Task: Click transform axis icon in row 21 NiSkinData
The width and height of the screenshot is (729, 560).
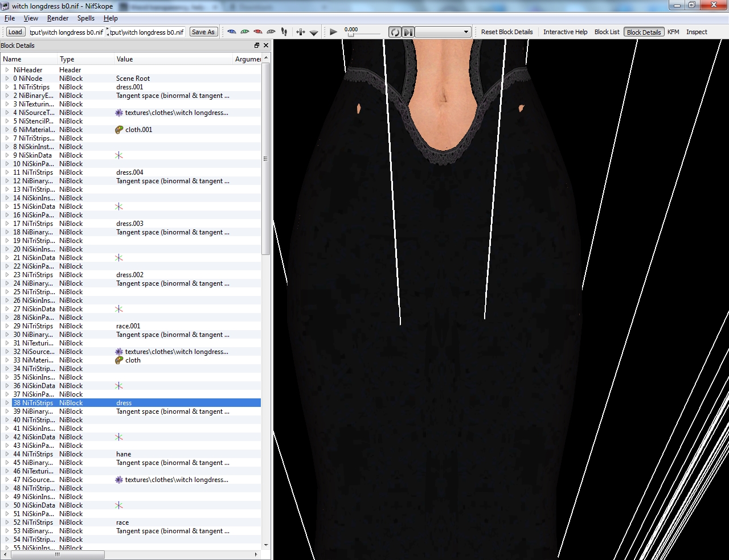Action: (x=119, y=258)
